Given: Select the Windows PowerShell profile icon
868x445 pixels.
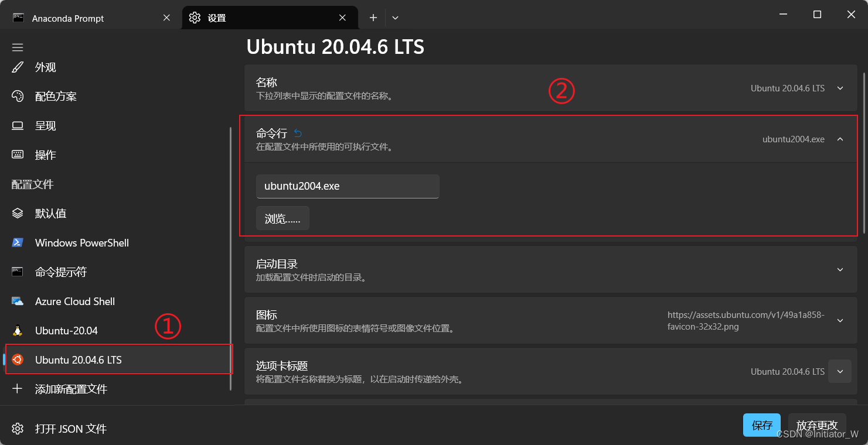Looking at the screenshot, I should 17,242.
